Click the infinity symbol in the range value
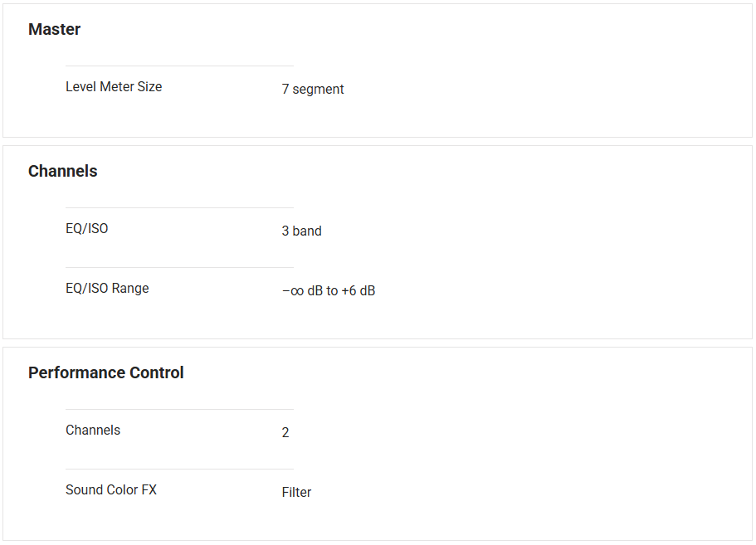756x545 pixels. point(297,291)
